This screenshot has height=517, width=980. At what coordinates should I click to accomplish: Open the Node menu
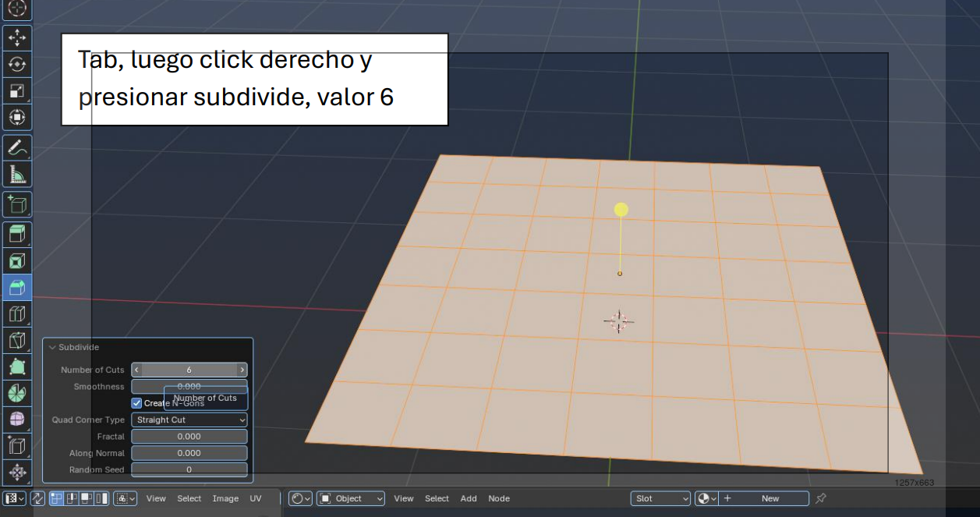coord(499,498)
